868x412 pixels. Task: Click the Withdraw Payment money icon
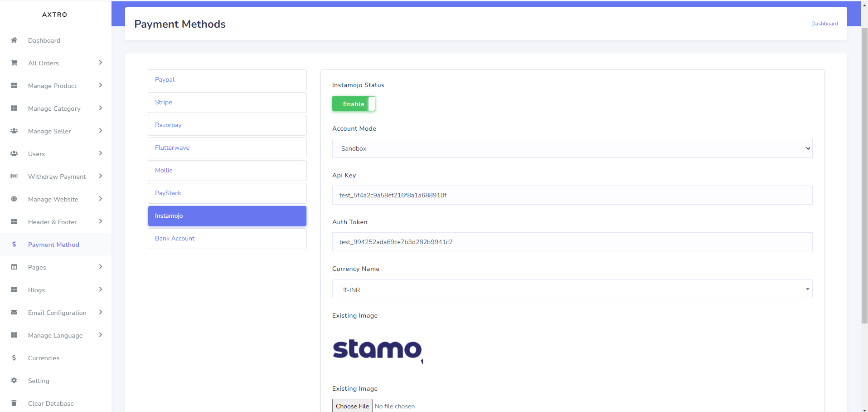pos(14,177)
